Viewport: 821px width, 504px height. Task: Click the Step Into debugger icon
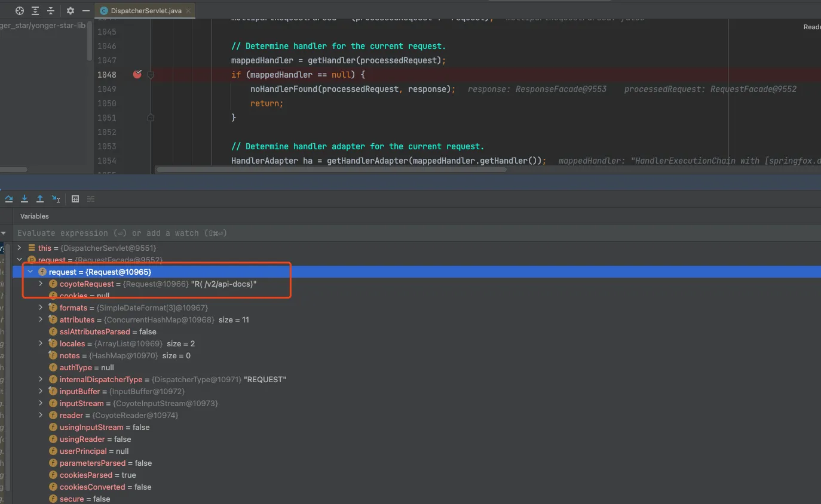point(24,199)
